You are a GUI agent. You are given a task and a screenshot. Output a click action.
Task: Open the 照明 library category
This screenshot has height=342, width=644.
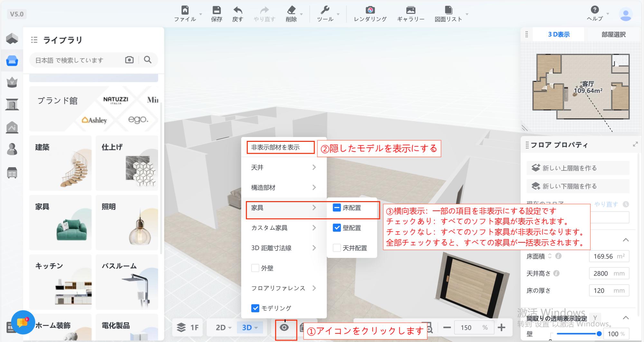coord(127,222)
